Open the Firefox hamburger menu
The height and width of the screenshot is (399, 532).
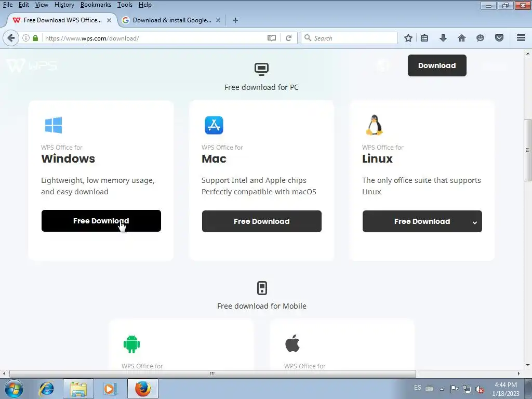pos(521,37)
